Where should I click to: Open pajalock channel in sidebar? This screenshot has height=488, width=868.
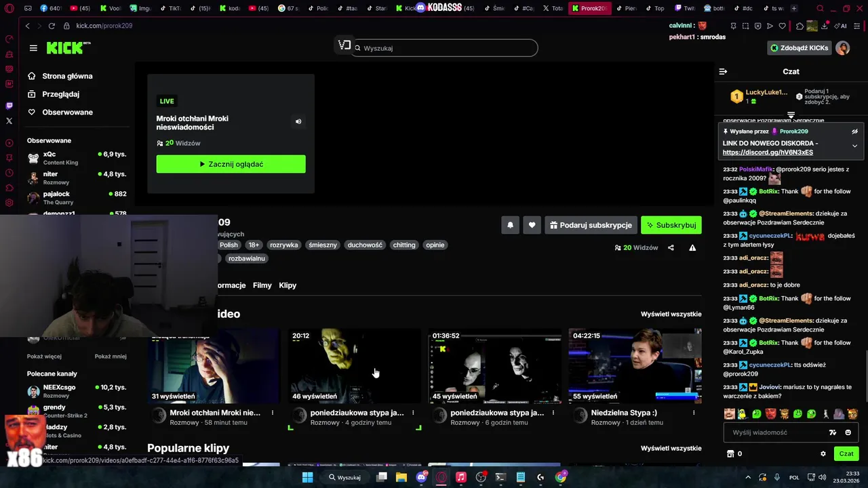(x=77, y=198)
